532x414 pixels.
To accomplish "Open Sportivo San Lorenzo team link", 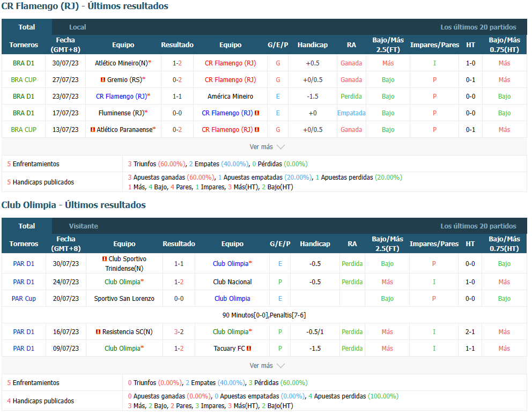I will point(124,299).
